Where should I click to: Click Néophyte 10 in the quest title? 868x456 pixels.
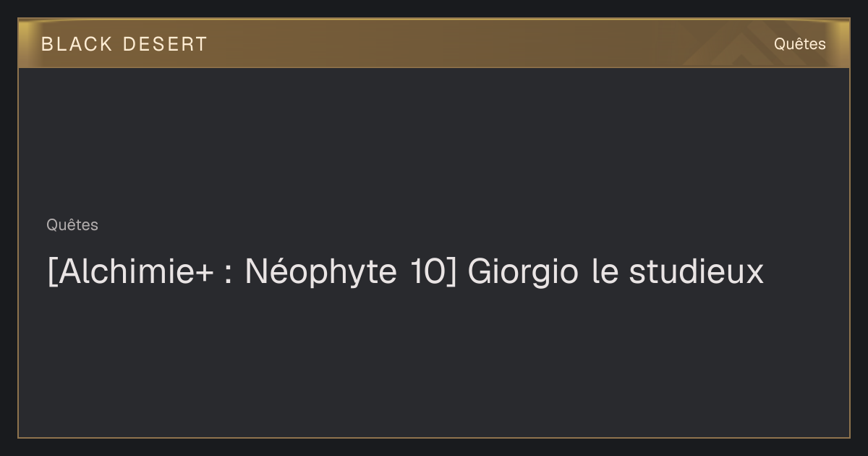(x=344, y=272)
